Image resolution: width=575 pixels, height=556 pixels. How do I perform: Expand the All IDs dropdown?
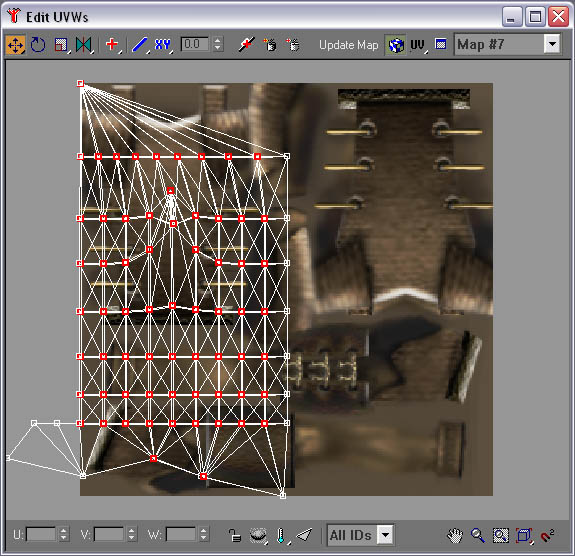[x=385, y=535]
